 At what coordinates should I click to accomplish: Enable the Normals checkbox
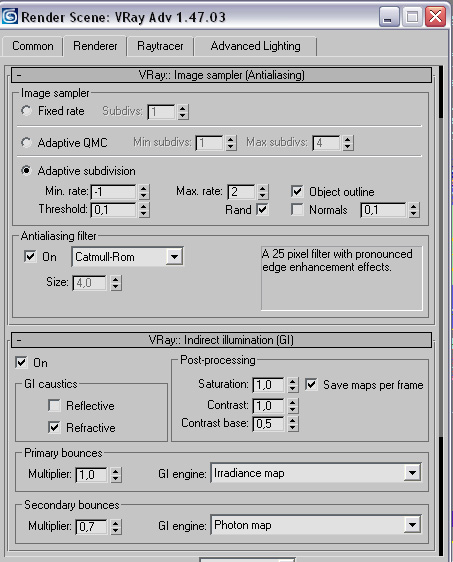[x=297, y=210]
